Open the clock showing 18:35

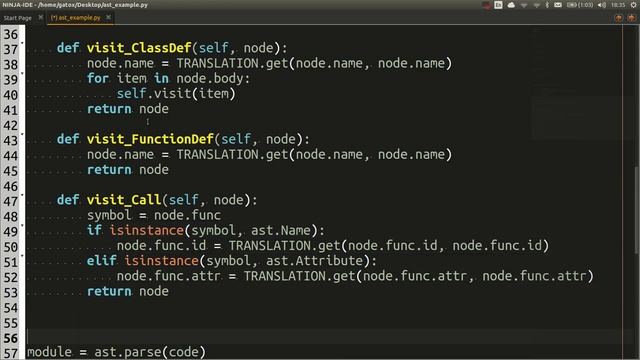click(x=618, y=5)
